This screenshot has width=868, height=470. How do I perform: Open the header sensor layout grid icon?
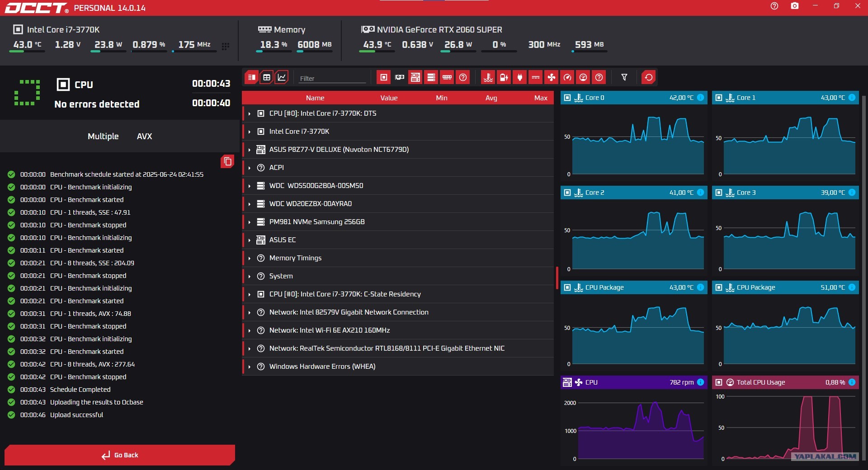click(x=226, y=46)
